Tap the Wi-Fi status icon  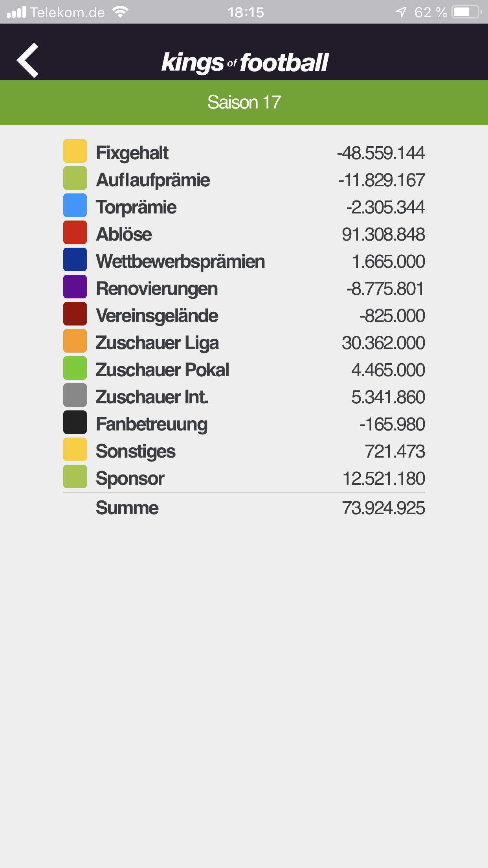[x=120, y=12]
